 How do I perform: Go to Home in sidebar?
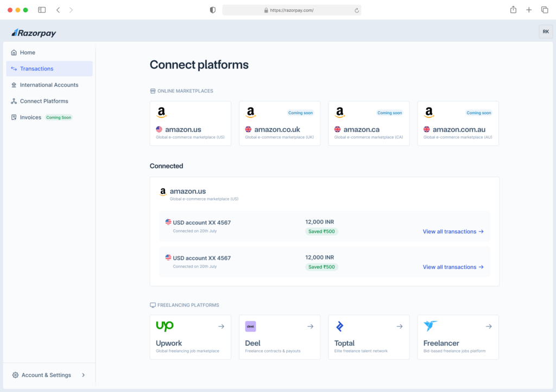coord(28,53)
